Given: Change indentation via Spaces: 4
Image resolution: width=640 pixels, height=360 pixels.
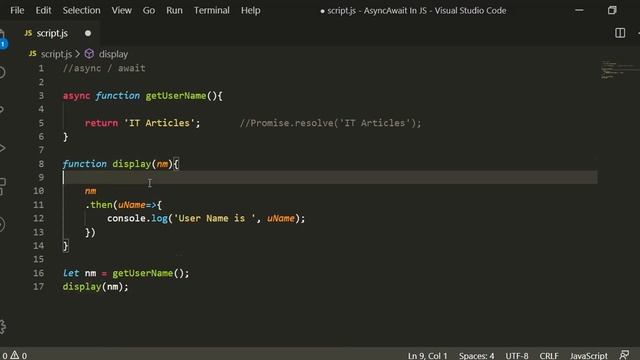Looking at the screenshot, I should (x=476, y=356).
